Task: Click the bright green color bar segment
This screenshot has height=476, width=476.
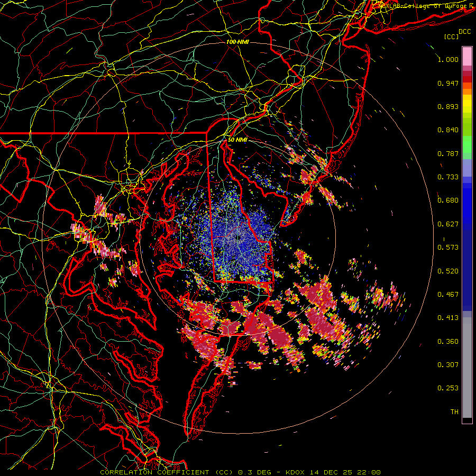Action: tap(467, 145)
